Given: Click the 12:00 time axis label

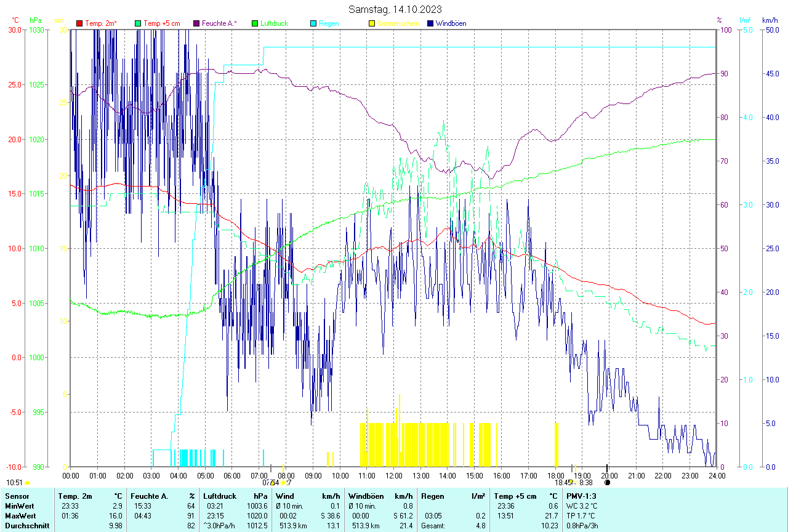Looking at the screenshot, I should click(x=394, y=475).
